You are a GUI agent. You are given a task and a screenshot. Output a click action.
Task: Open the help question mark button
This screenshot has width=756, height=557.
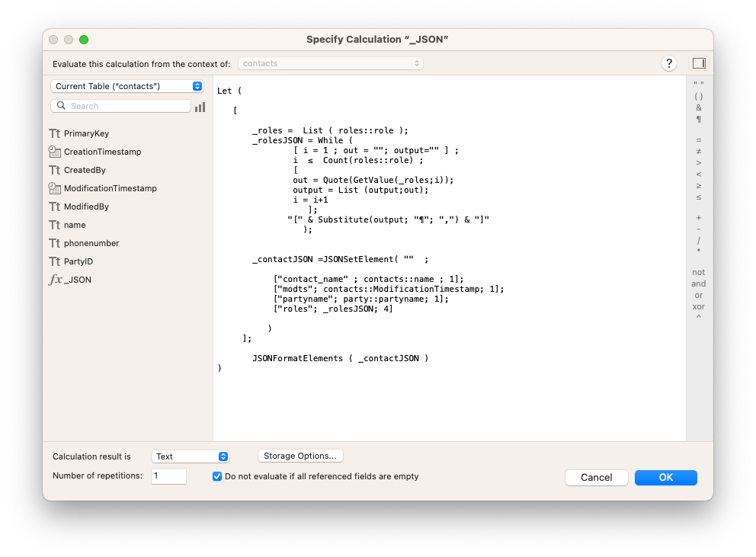point(668,63)
